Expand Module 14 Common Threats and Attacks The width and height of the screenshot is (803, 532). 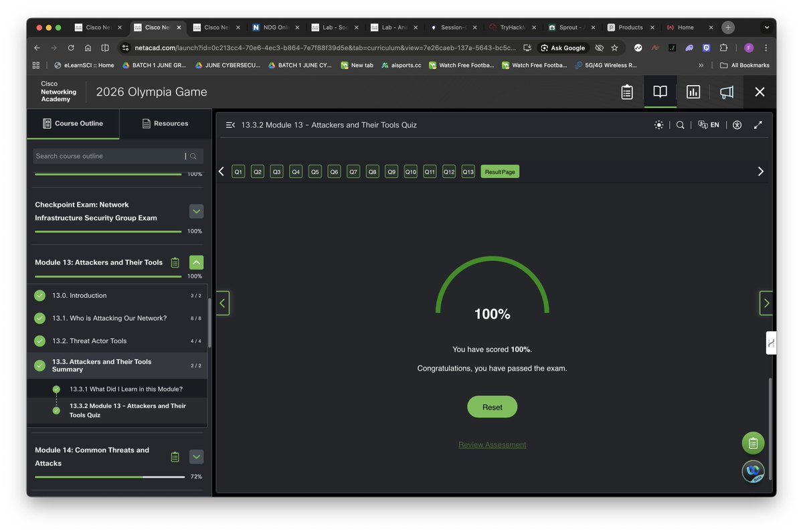[196, 456]
